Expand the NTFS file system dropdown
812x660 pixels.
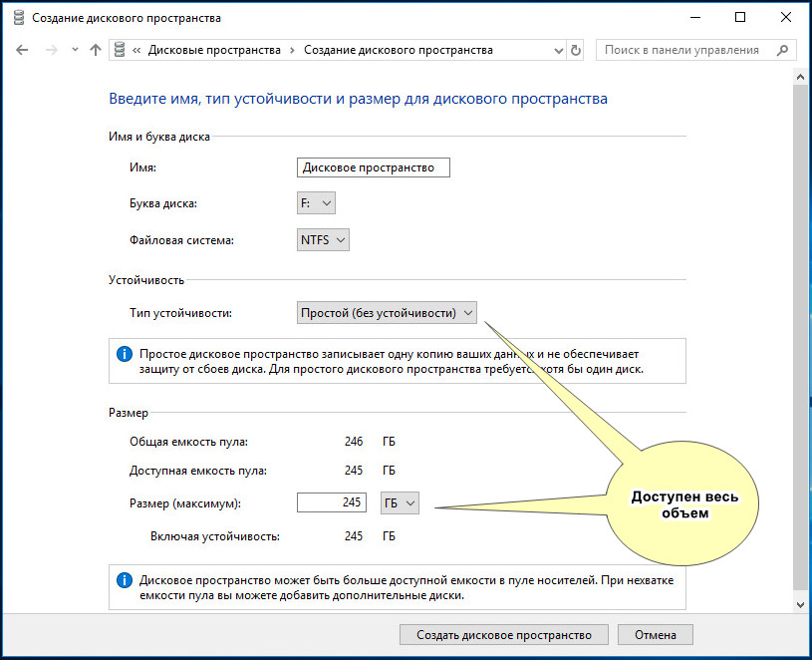[323, 240]
